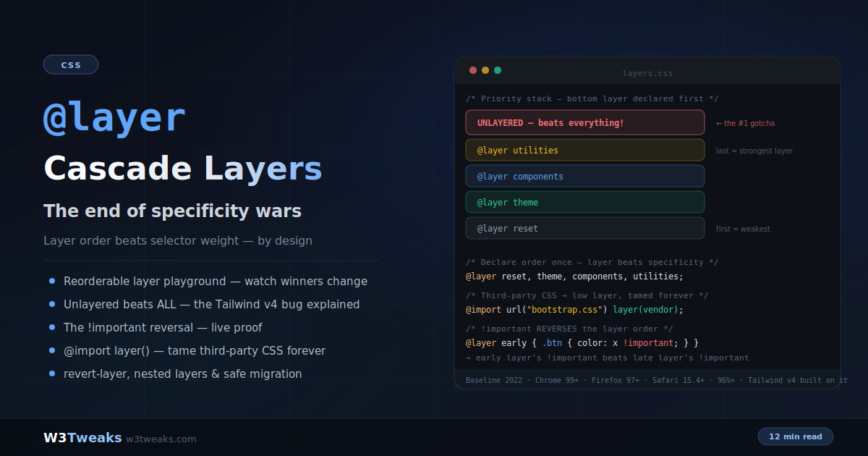868x456 pixels.
Task: Click 'the #1 gotcha' annotation
Action: [x=745, y=123]
